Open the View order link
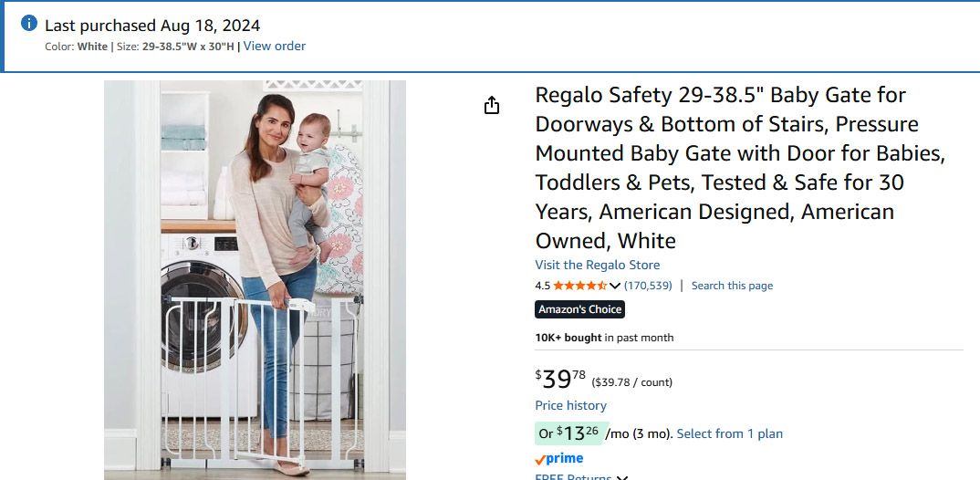The width and height of the screenshot is (980, 480). coord(274,46)
